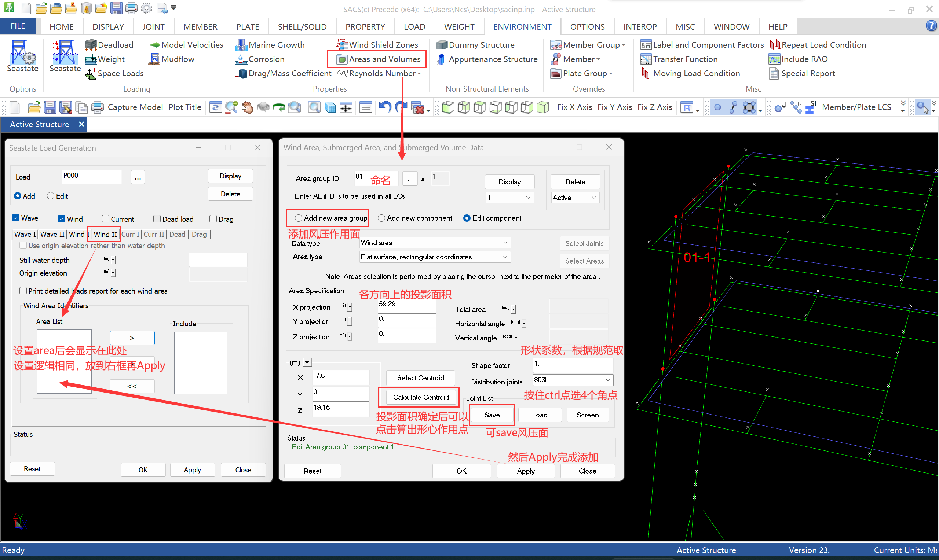Image resolution: width=939 pixels, height=560 pixels.
Task: Click Capture Model in toolbar
Action: coord(135,107)
